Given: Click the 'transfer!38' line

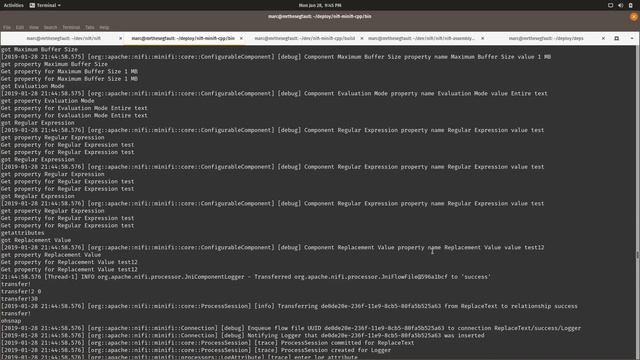Looking at the screenshot, I should (x=19, y=299).
